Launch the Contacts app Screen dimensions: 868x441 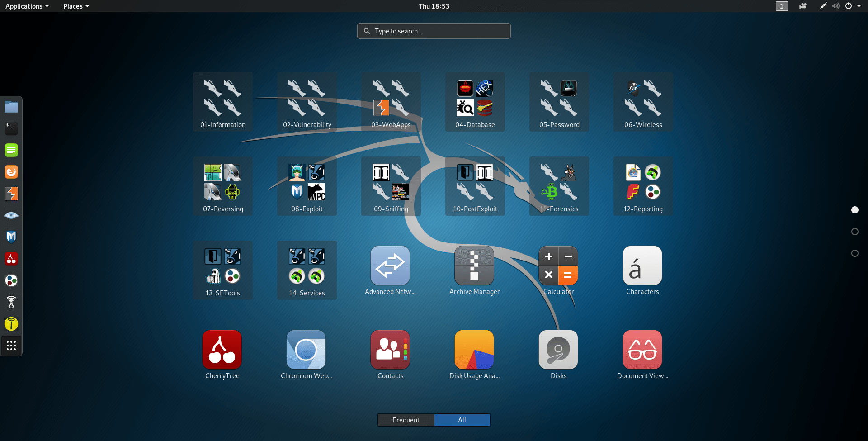[x=390, y=355]
